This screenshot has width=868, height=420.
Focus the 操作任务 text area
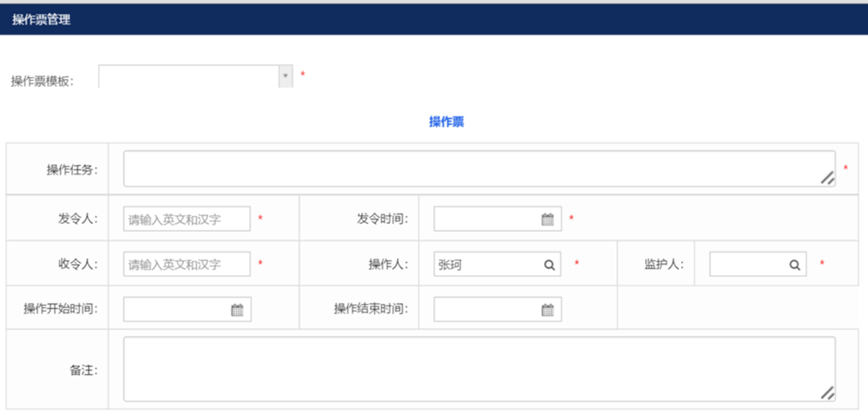(x=469, y=169)
